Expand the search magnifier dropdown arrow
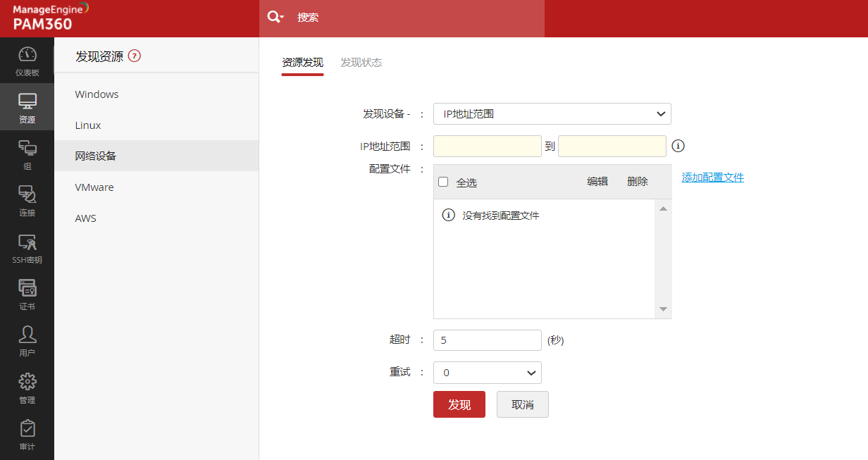868x460 pixels. 282,18
